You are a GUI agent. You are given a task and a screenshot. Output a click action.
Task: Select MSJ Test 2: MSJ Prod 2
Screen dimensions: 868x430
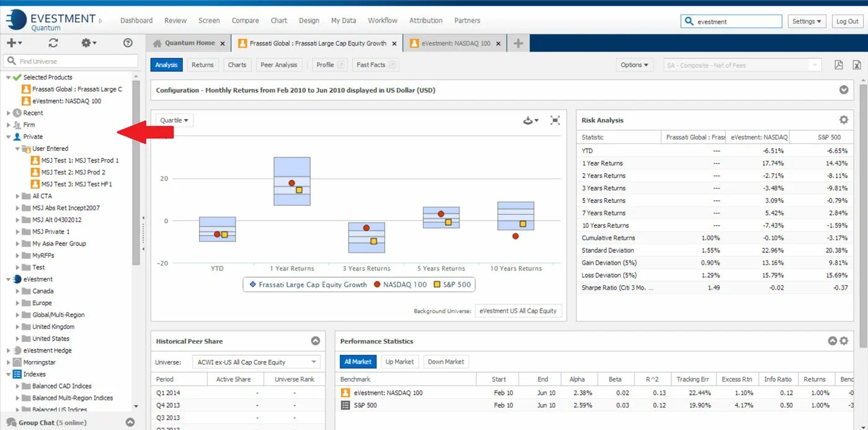pyautogui.click(x=68, y=172)
